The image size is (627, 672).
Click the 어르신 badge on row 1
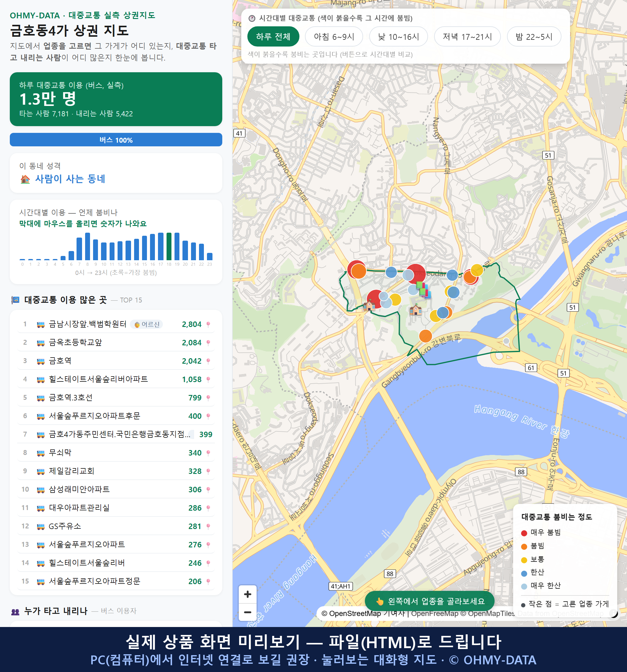point(146,325)
